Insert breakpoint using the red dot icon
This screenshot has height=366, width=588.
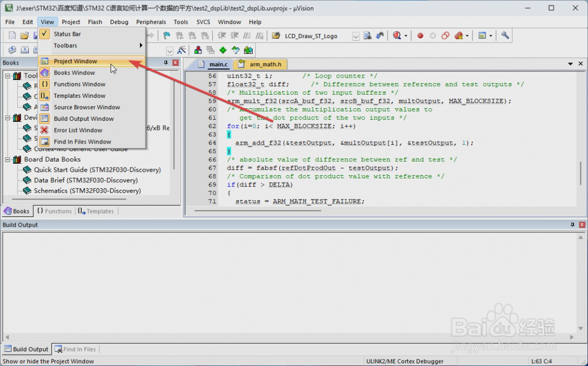420,35
